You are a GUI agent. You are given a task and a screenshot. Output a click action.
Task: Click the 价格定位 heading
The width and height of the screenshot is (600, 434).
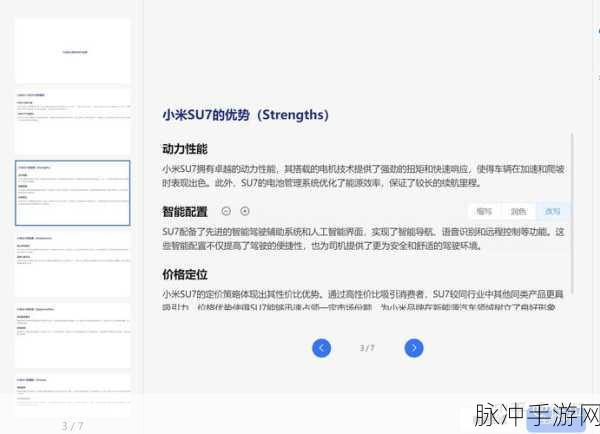(185, 274)
